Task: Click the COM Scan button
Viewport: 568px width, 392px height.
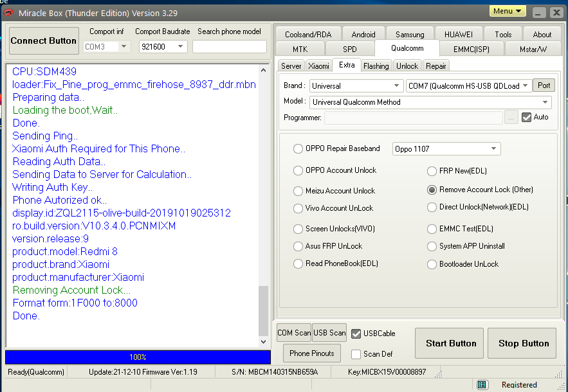Action: click(x=294, y=333)
